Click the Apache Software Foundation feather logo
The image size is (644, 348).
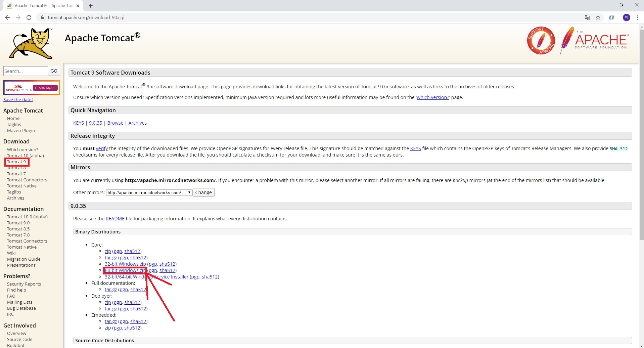(x=594, y=40)
